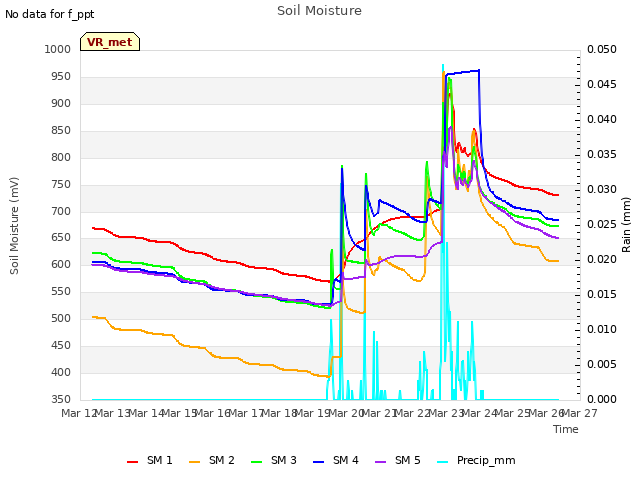Image resolution: width=640 pixels, height=480 pixels.
Task: Click the Rain (mm) axis label
Action: [626, 225]
